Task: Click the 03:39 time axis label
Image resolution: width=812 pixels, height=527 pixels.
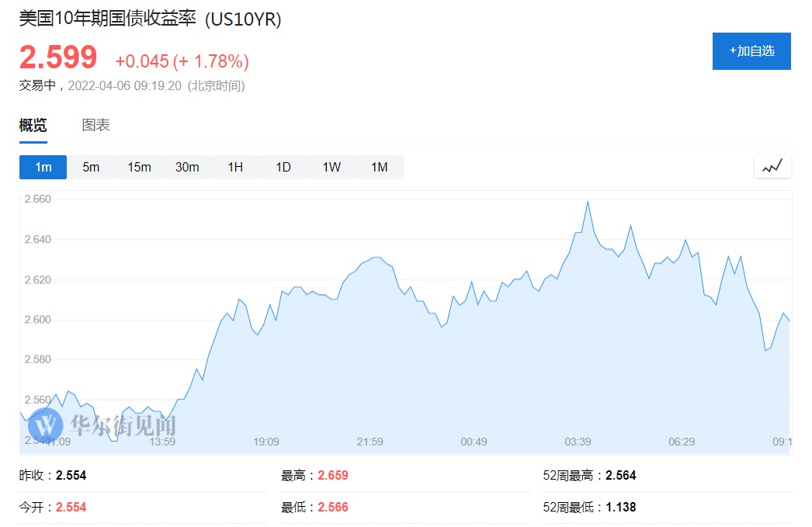Action: click(x=578, y=442)
